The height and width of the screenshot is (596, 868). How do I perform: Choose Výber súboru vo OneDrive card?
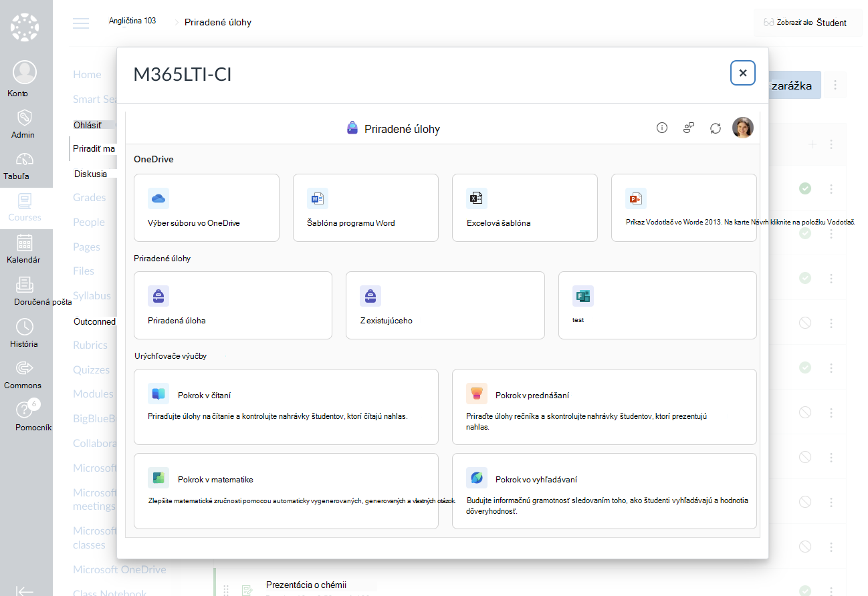click(x=207, y=208)
